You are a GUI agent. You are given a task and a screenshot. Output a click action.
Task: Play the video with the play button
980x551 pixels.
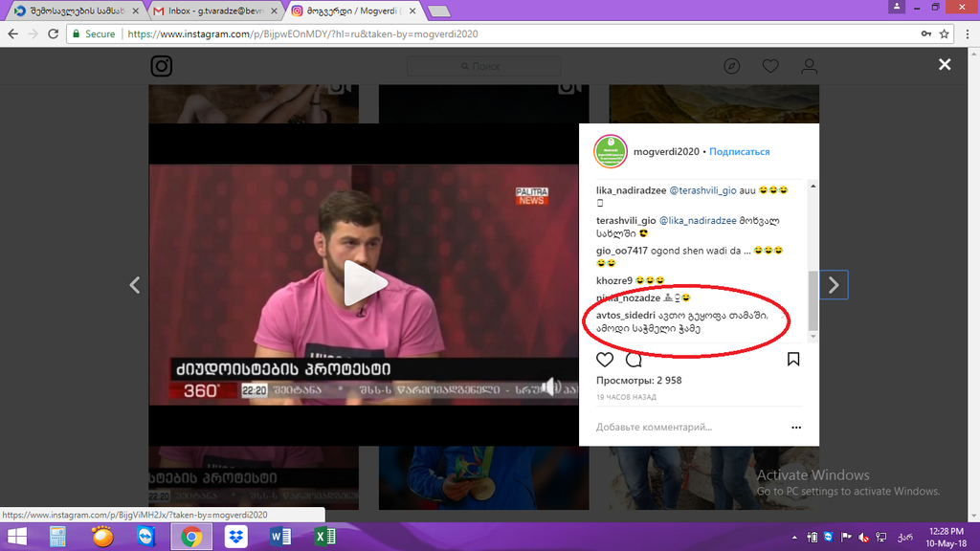point(365,283)
